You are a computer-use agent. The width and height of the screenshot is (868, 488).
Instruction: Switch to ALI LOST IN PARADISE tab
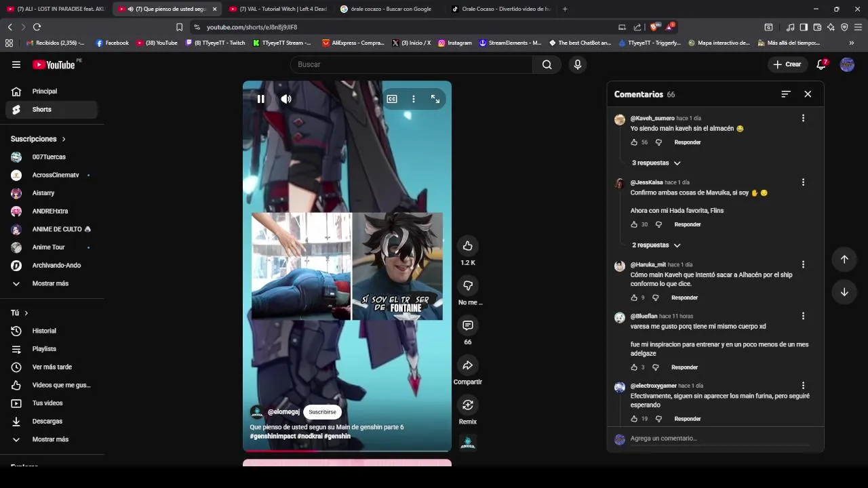point(56,9)
